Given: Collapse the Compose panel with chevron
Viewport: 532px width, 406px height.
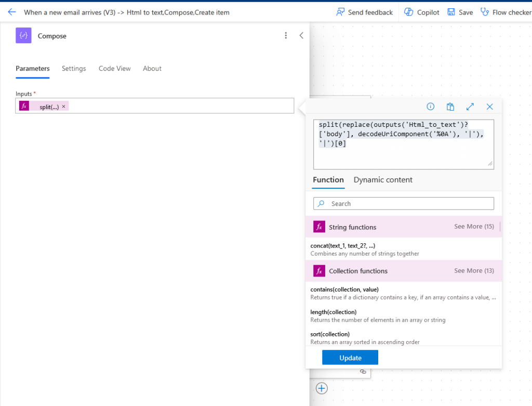Looking at the screenshot, I should coord(301,35).
